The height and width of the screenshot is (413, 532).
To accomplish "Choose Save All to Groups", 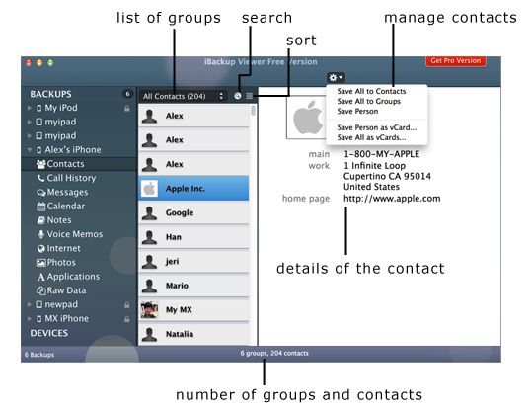I will click(369, 101).
